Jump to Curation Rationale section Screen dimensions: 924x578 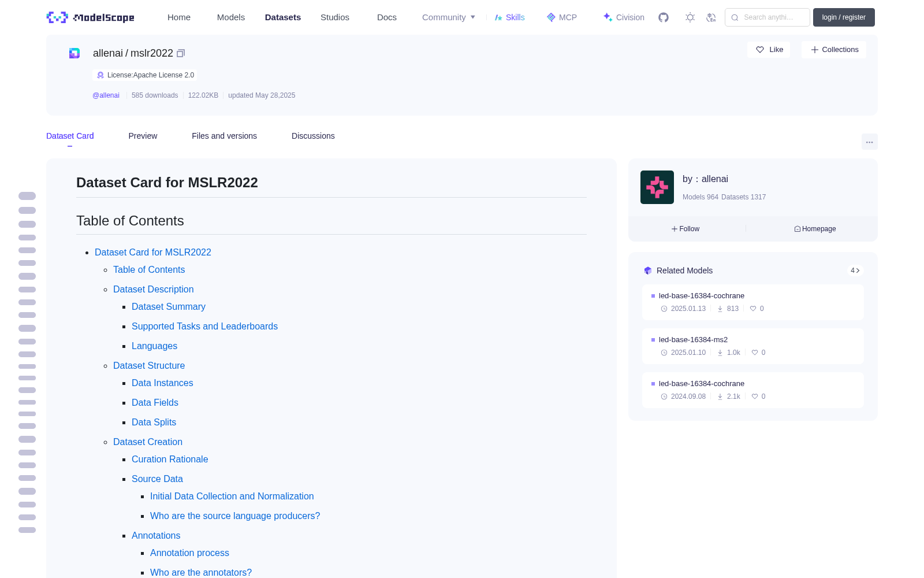coord(170,459)
